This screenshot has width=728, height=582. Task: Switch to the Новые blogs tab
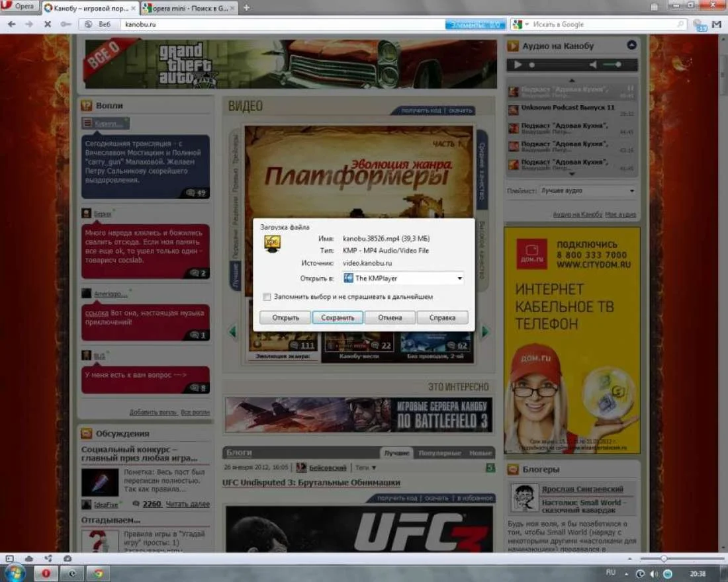480,453
